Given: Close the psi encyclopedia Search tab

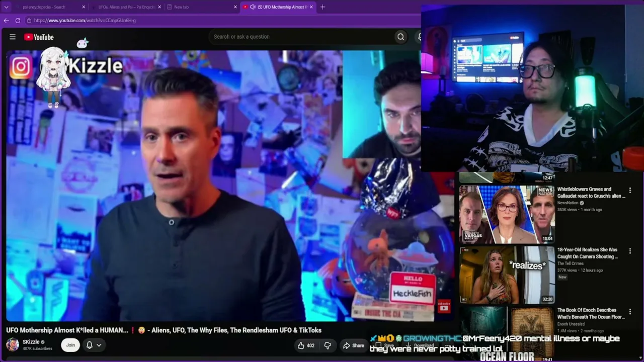Looking at the screenshot, I should [x=84, y=7].
